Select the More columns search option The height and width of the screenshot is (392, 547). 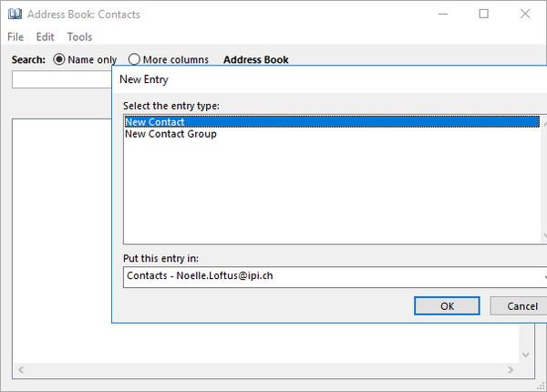pos(135,60)
